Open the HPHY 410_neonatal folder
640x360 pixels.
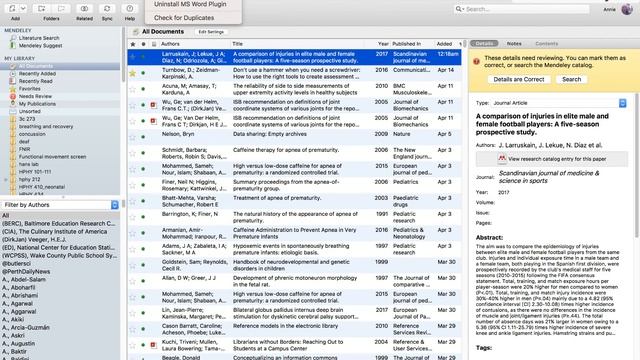42,187
